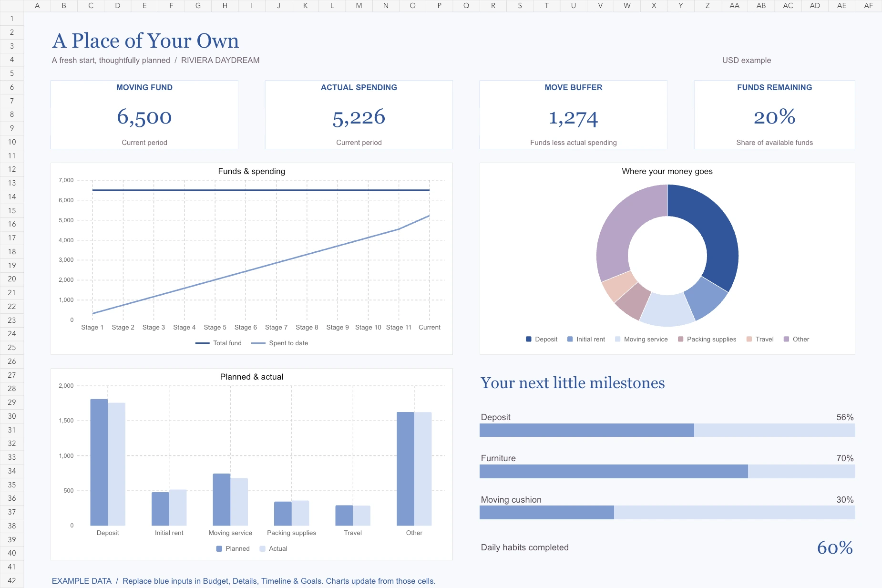Click 'Total fund' legend entry
882x588 pixels.
click(219, 343)
